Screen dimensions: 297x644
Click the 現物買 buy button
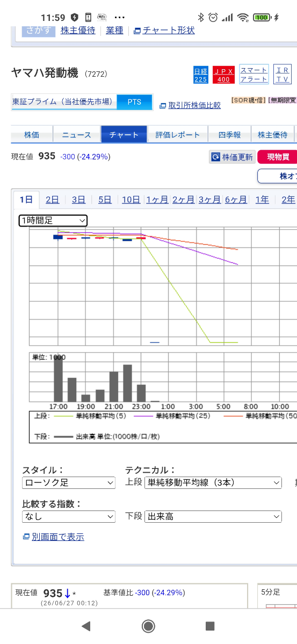(277, 157)
